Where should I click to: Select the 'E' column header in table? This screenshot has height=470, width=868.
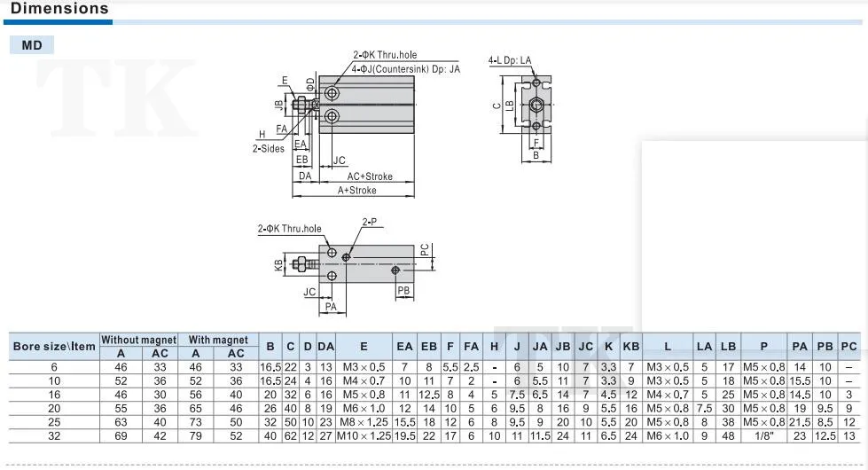(364, 346)
